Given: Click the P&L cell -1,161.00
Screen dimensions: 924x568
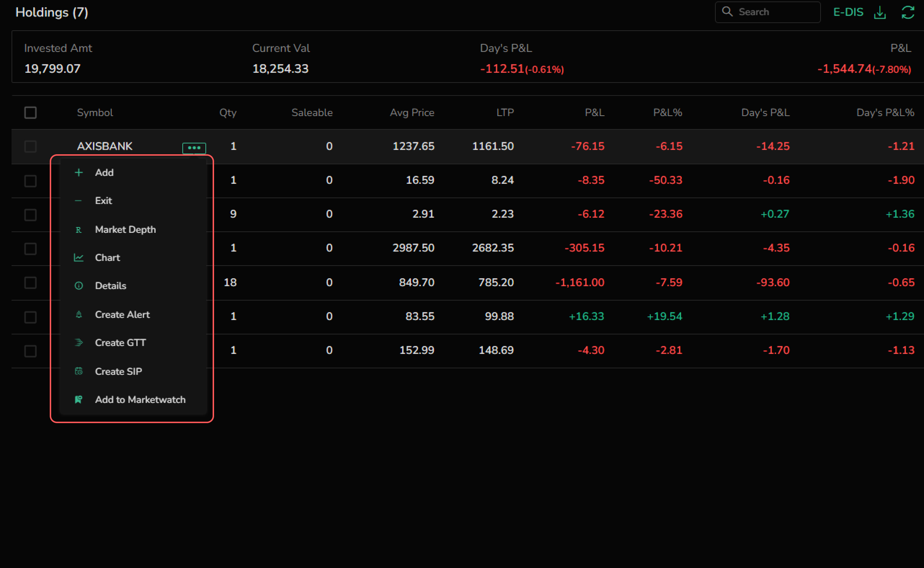Looking at the screenshot, I should coord(579,282).
